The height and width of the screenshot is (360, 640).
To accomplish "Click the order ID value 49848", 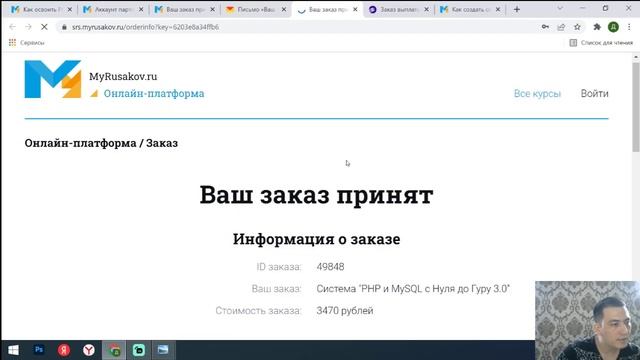I will (330, 267).
